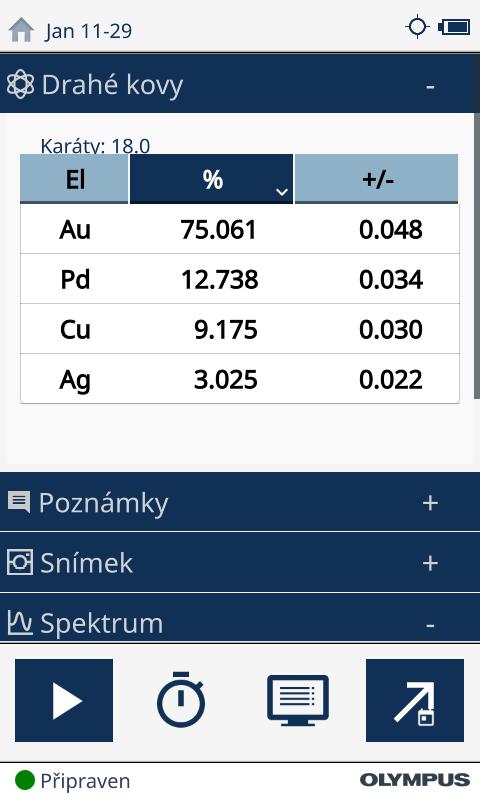Go to the Home screen icon
This screenshot has height=800, width=480.
21,30
